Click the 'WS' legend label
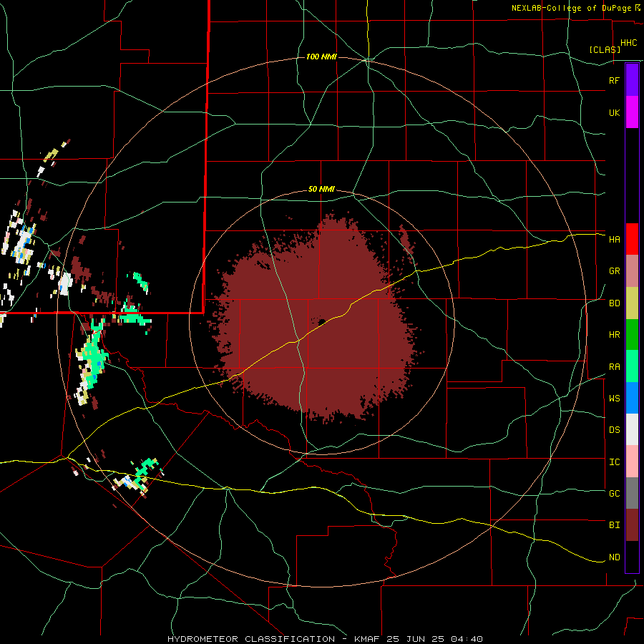 point(614,399)
